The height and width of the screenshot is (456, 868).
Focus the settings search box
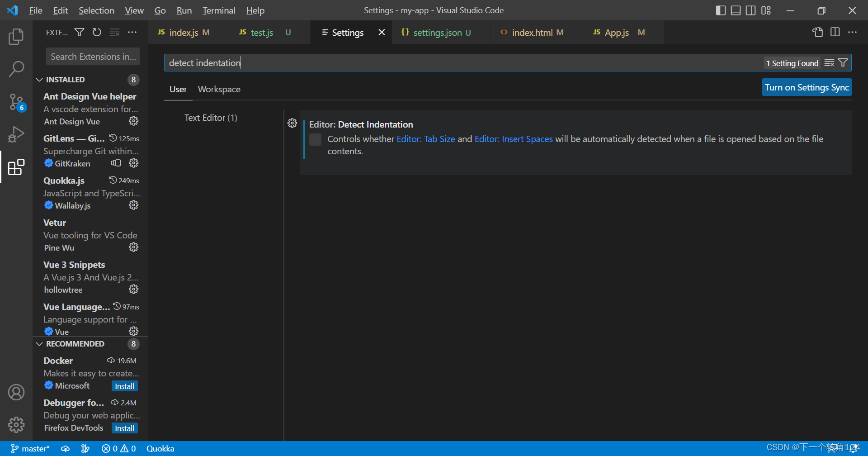(463, 63)
